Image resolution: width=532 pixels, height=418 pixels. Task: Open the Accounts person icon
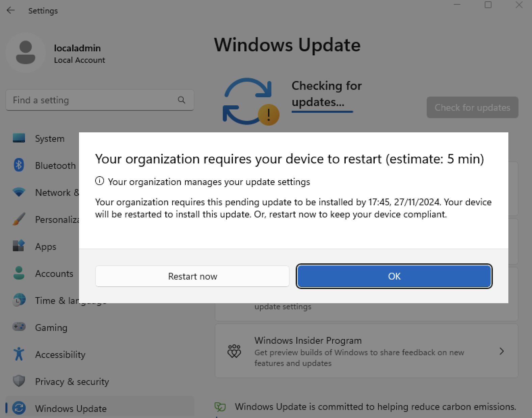(19, 273)
